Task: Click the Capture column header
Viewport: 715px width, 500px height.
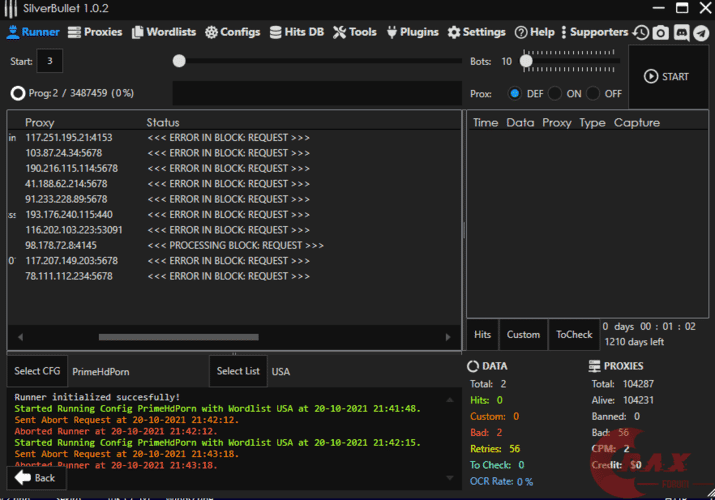Action: pyautogui.click(x=637, y=123)
